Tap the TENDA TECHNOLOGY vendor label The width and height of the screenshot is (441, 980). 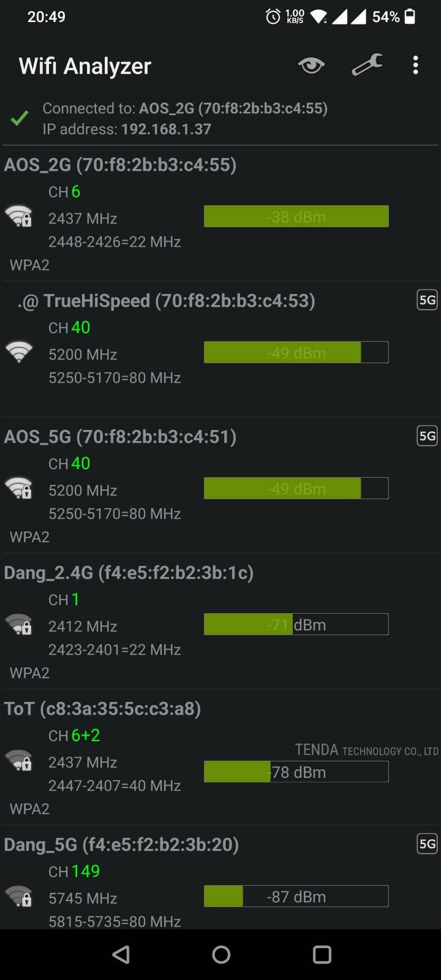click(366, 750)
